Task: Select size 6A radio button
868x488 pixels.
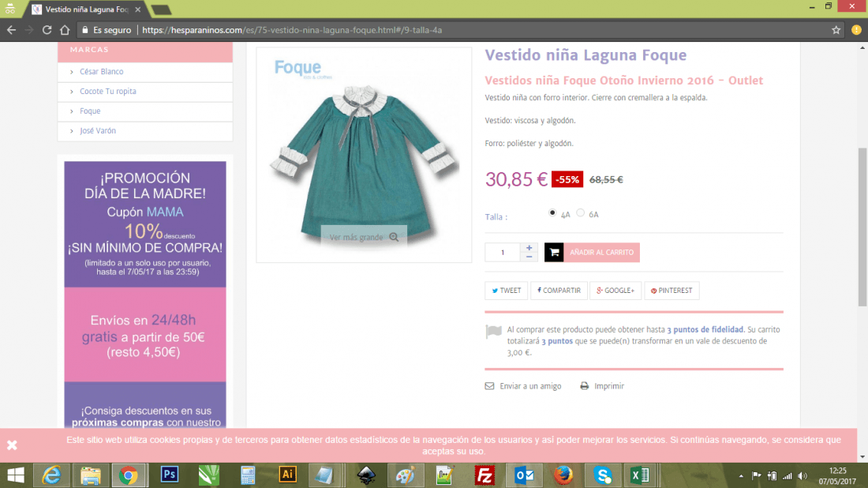Action: pos(580,212)
